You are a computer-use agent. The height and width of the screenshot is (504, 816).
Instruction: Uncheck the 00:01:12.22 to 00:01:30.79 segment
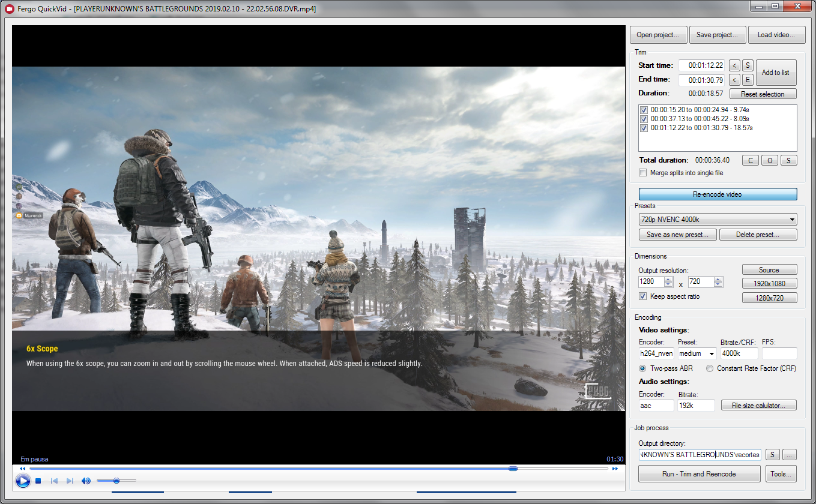point(644,128)
